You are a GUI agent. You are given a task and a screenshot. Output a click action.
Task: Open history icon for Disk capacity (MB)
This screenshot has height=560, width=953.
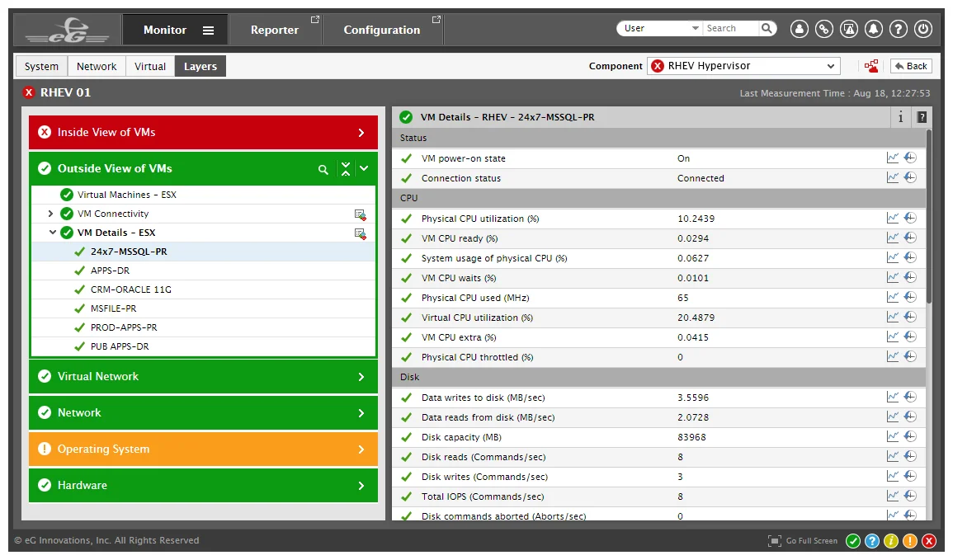click(910, 436)
